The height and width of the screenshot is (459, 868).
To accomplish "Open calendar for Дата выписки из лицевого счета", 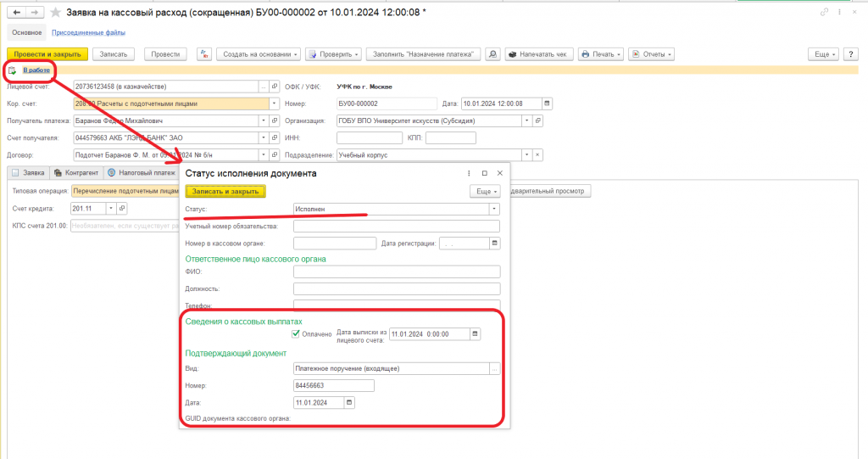I will 475,334.
